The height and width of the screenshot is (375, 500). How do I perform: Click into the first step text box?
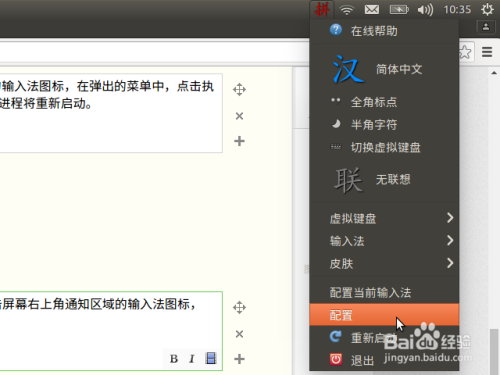pyautogui.click(x=111, y=113)
